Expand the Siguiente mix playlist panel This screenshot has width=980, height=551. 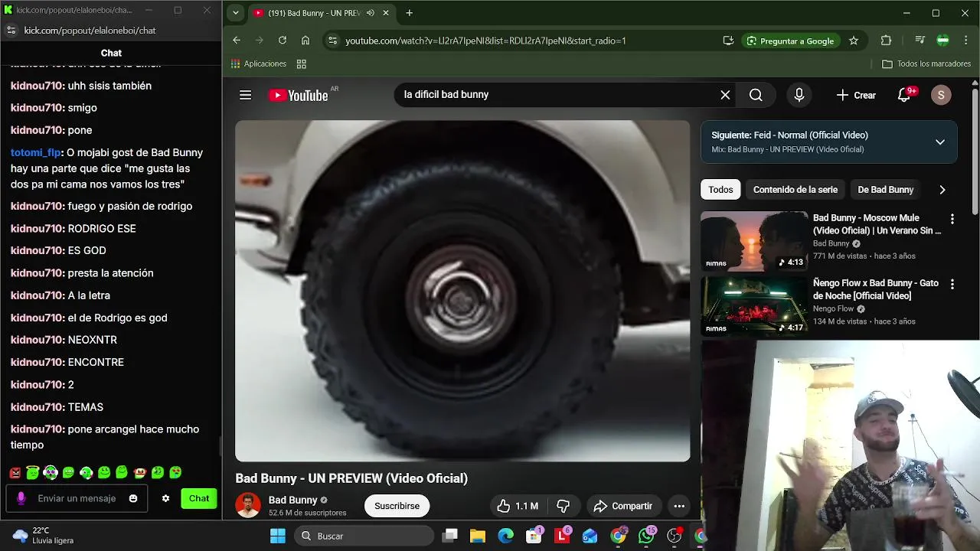[x=939, y=142]
